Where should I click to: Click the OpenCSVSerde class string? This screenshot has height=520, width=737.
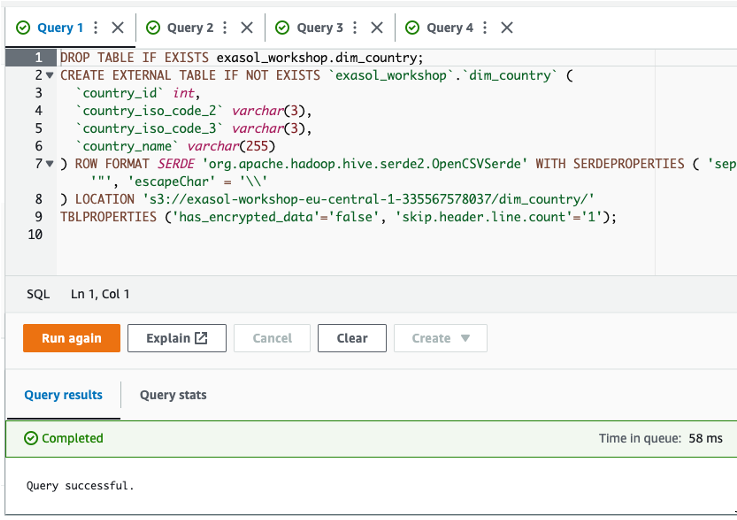click(365, 164)
